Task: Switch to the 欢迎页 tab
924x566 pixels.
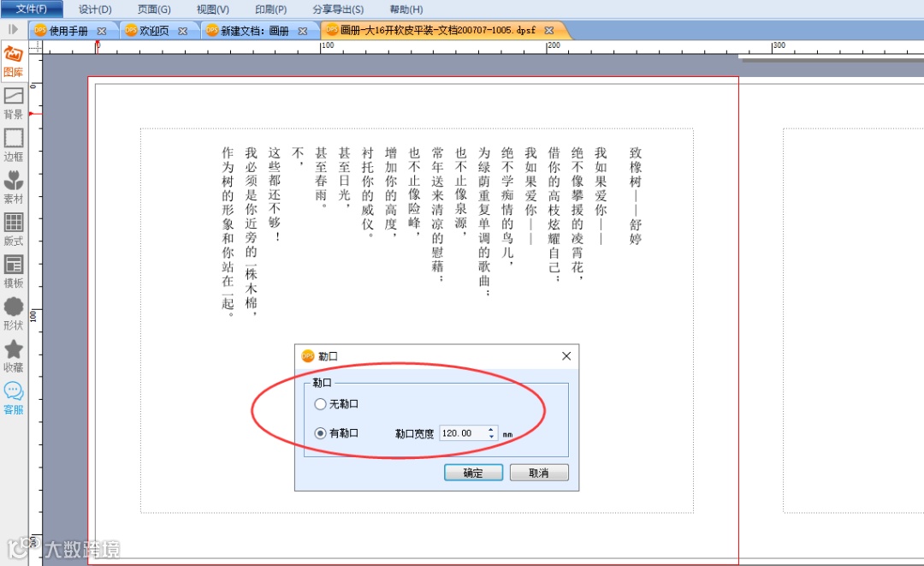Action: [154, 31]
